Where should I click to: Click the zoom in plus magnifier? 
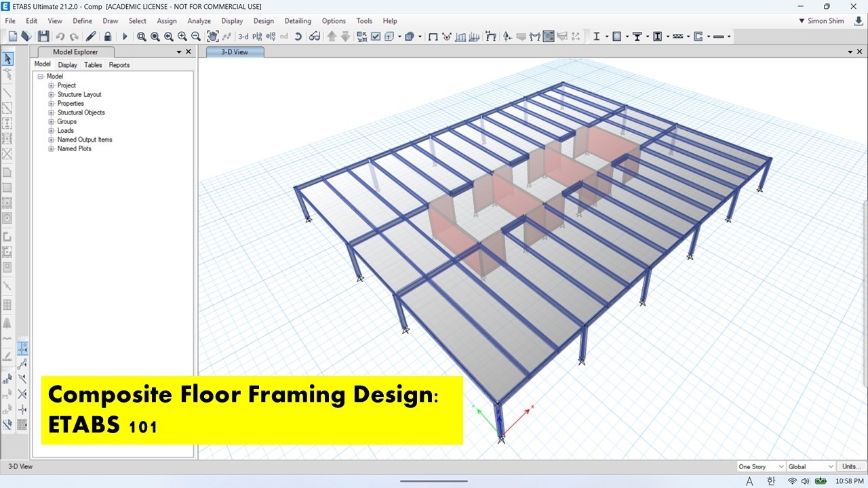coord(182,37)
